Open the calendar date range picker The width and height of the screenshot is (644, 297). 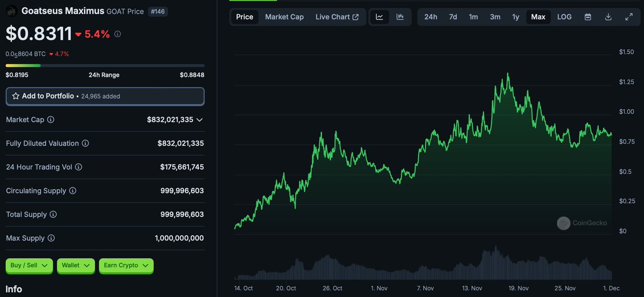point(588,17)
